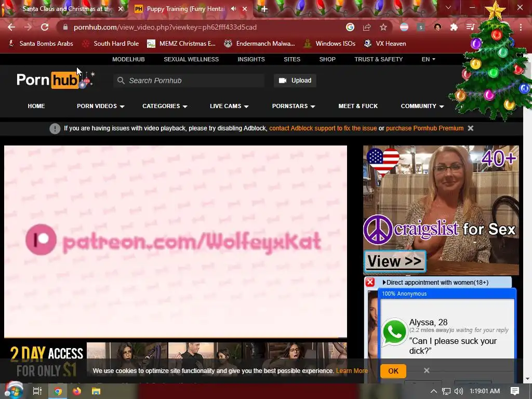Open the Windows Start menu
532x399 pixels.
tap(14, 391)
